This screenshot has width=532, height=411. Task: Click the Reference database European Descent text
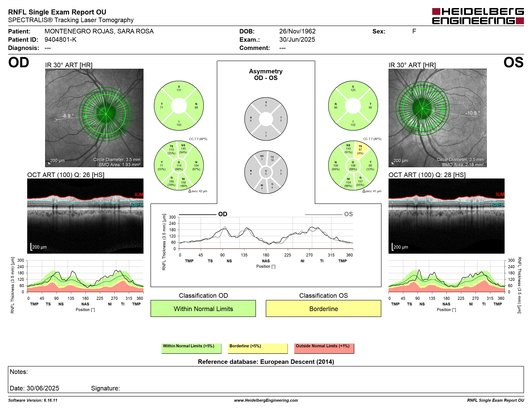pos(266,362)
